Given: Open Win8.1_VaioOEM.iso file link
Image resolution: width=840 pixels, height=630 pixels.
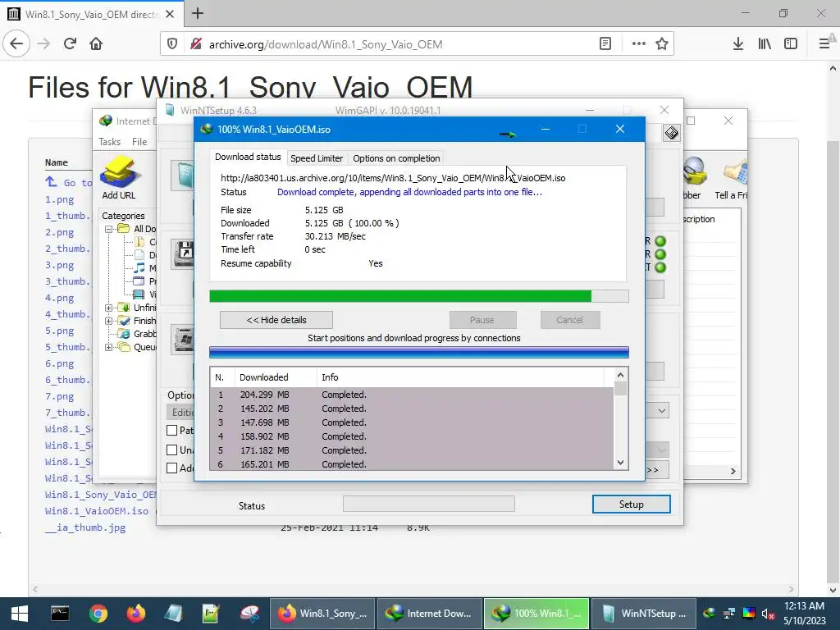Looking at the screenshot, I should [x=97, y=511].
